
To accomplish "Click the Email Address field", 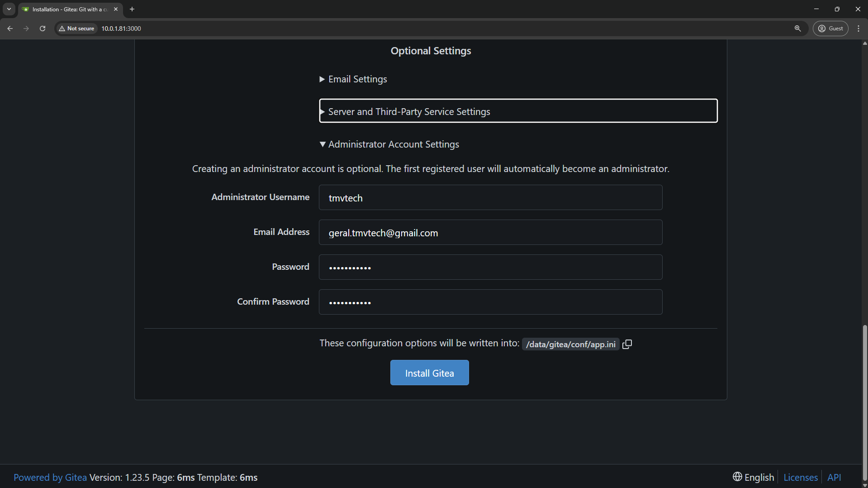I will tap(490, 232).
